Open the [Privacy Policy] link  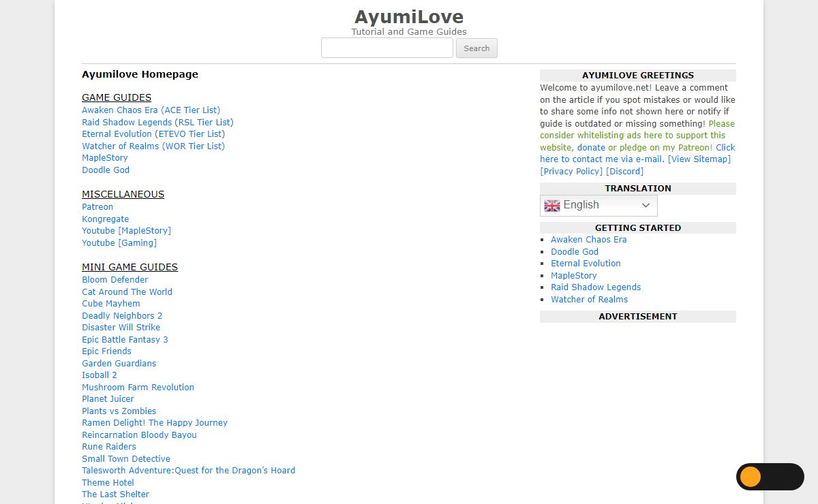pos(571,172)
